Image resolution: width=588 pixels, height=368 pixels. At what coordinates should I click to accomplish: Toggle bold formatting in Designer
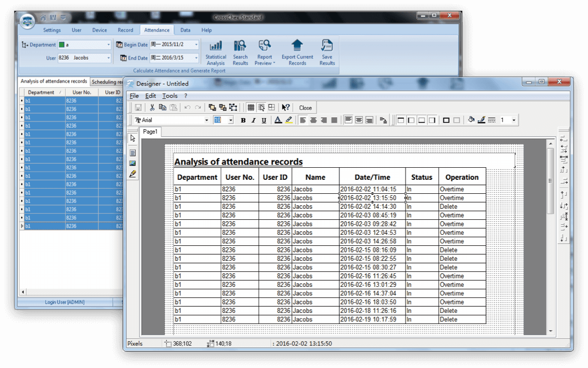pos(243,120)
